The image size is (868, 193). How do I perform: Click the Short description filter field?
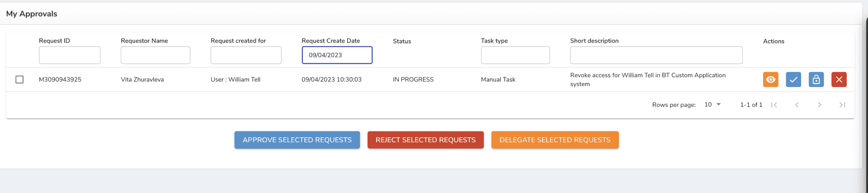(656, 55)
